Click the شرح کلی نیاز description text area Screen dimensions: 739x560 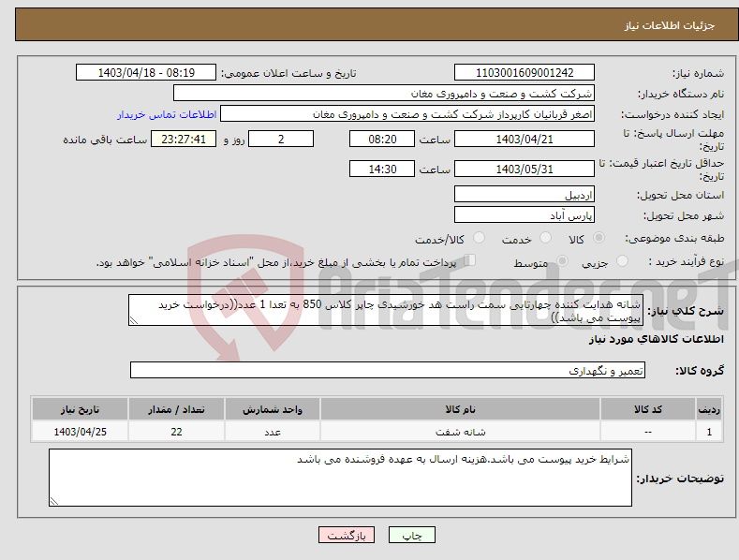tap(386, 310)
